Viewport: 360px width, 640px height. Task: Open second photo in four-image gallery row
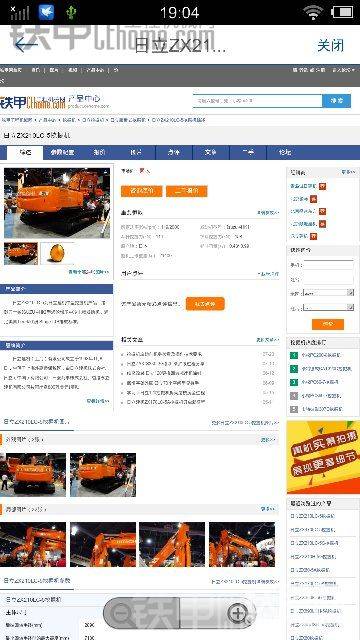(103, 544)
